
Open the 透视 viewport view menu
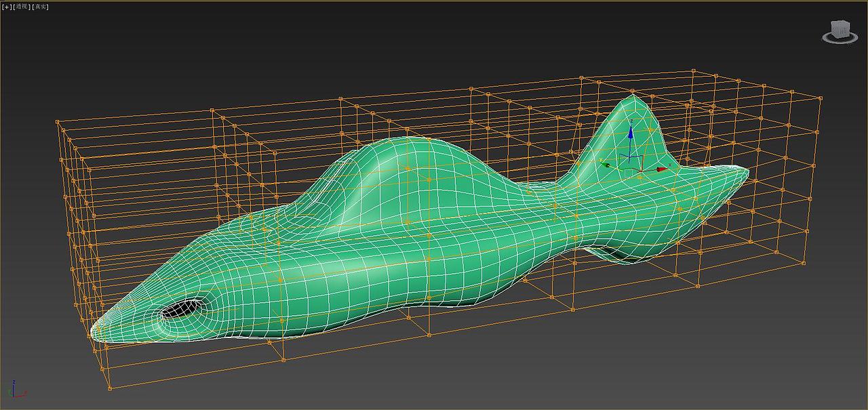pos(20,6)
